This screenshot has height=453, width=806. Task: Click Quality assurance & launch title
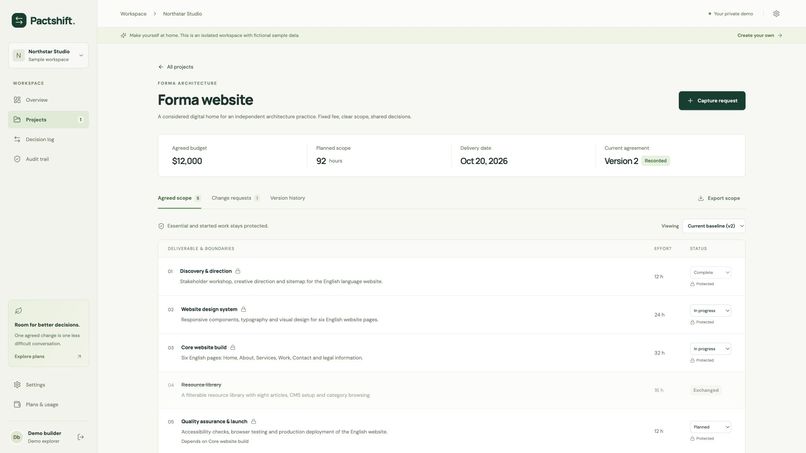click(x=214, y=421)
